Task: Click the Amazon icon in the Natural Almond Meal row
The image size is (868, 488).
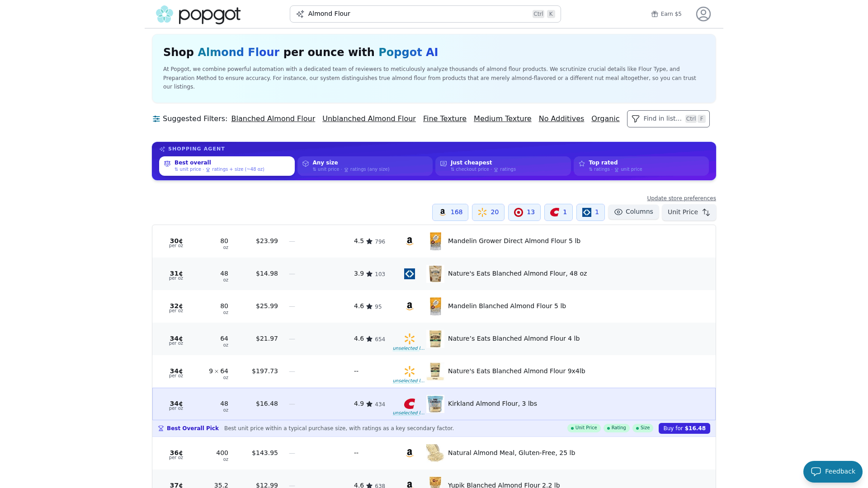Action: pos(410,453)
